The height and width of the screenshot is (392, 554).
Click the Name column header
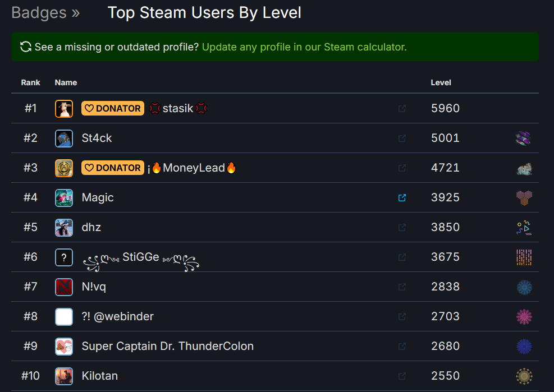pyautogui.click(x=66, y=82)
